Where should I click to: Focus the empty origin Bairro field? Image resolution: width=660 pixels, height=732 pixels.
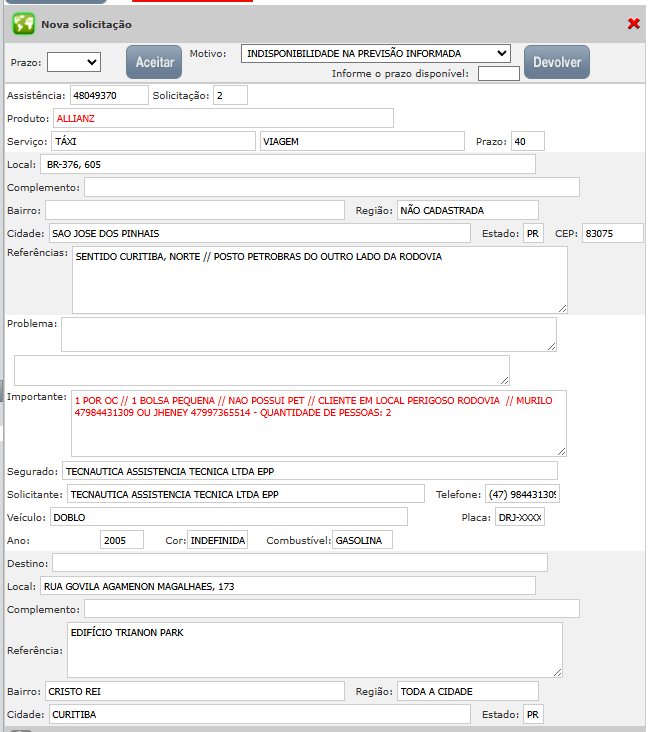(195, 210)
